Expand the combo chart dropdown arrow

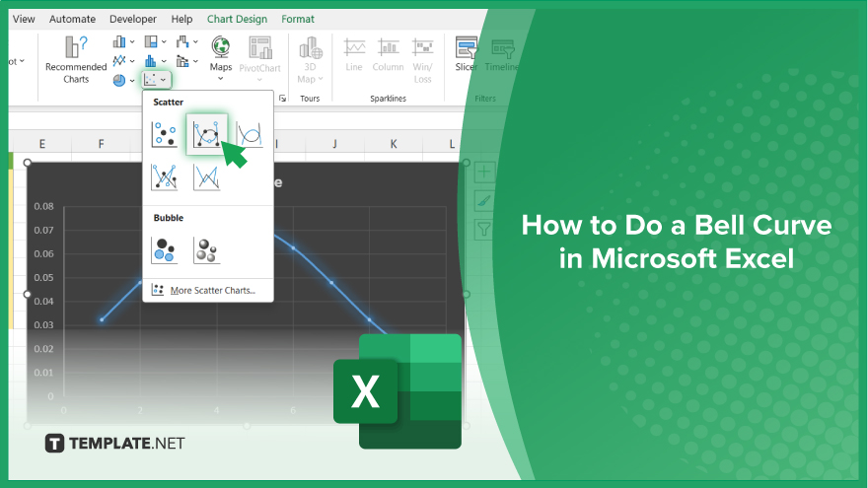pyautogui.click(x=195, y=61)
